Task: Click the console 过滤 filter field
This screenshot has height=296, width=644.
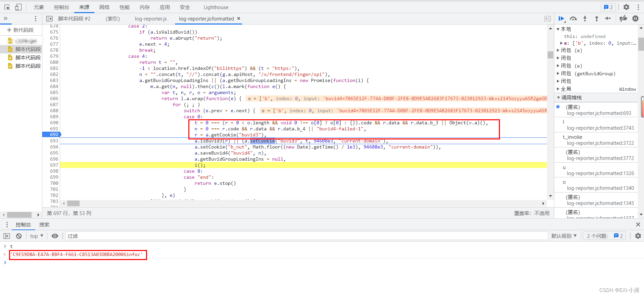Action: (x=302, y=236)
